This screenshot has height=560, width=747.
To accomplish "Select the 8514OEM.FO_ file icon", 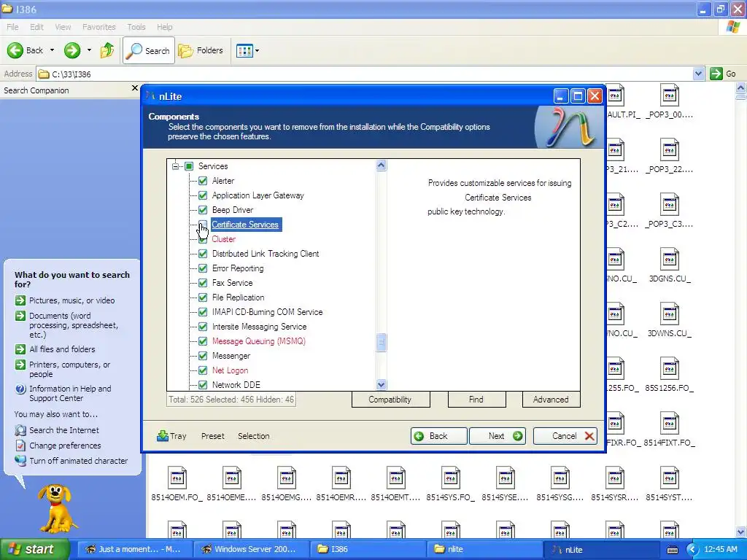I will coord(177,478).
